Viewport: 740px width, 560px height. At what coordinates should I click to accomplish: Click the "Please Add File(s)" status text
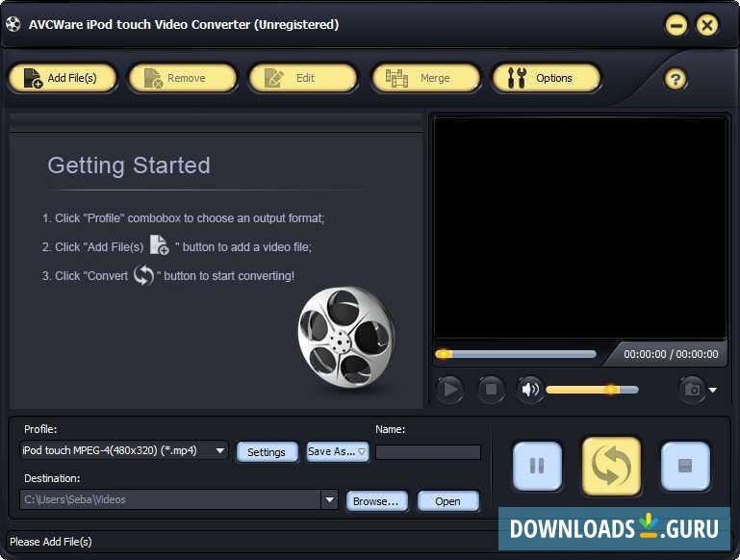coord(51,542)
